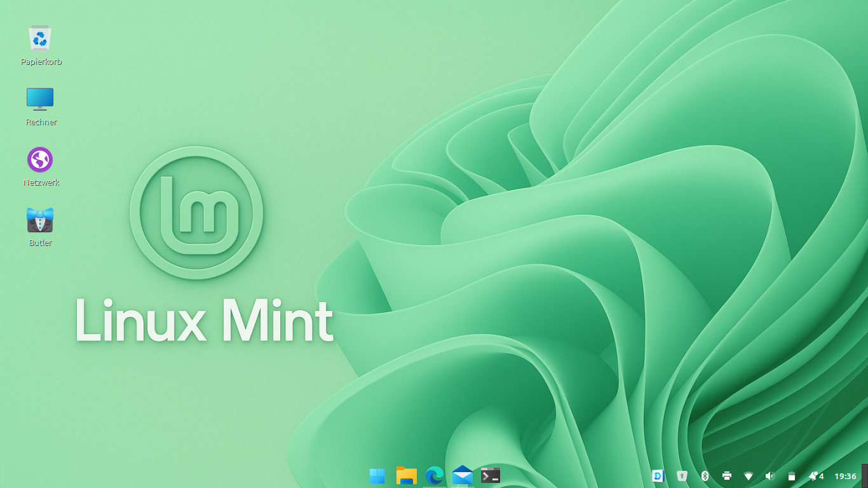This screenshot has width=868, height=488.
Task: Open the calendar from the 19:36 clock
Action: click(845, 476)
